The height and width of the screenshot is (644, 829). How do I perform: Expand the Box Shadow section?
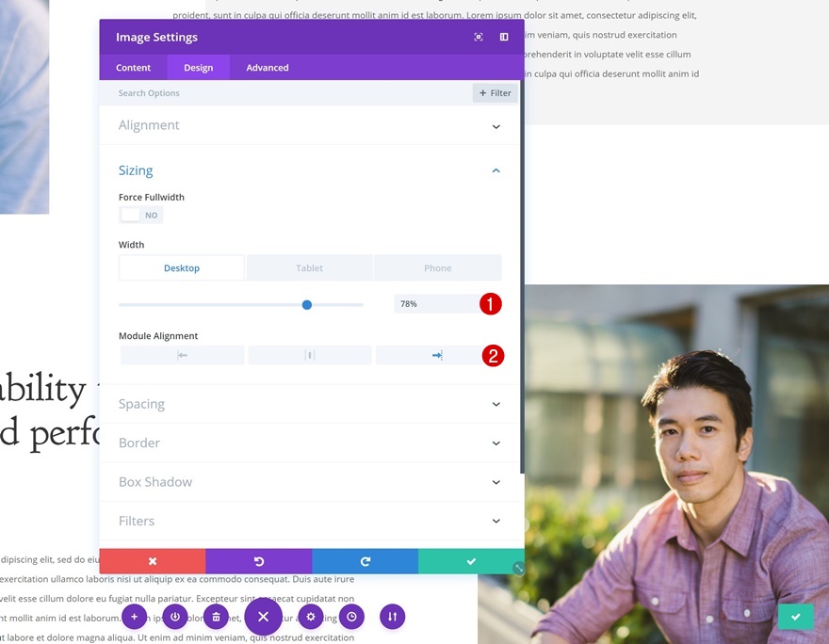309,482
